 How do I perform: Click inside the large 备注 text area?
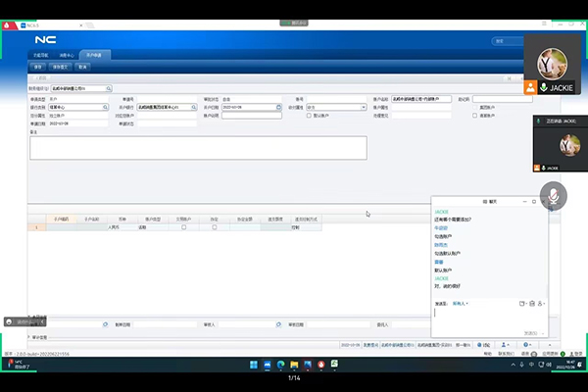coord(198,147)
